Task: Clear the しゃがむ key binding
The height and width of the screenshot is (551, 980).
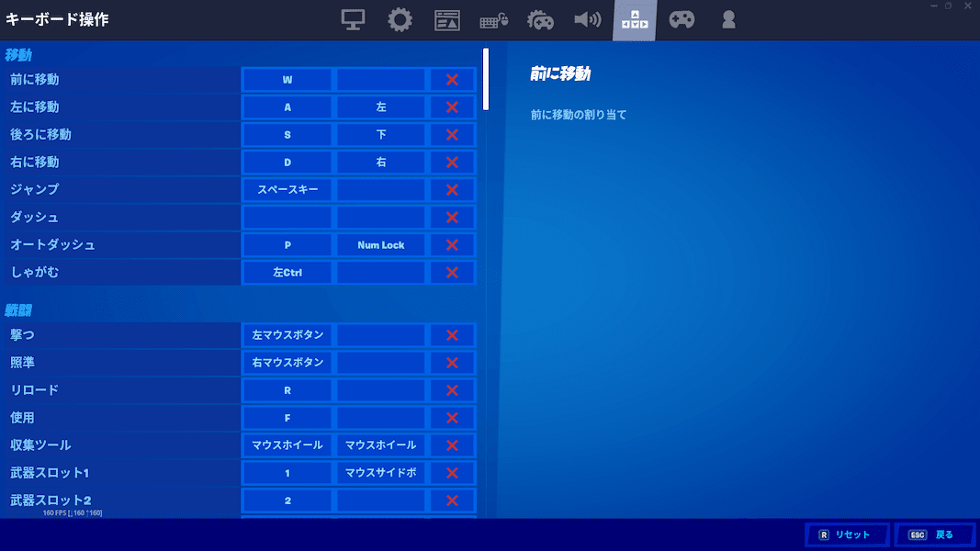Action: point(453,273)
